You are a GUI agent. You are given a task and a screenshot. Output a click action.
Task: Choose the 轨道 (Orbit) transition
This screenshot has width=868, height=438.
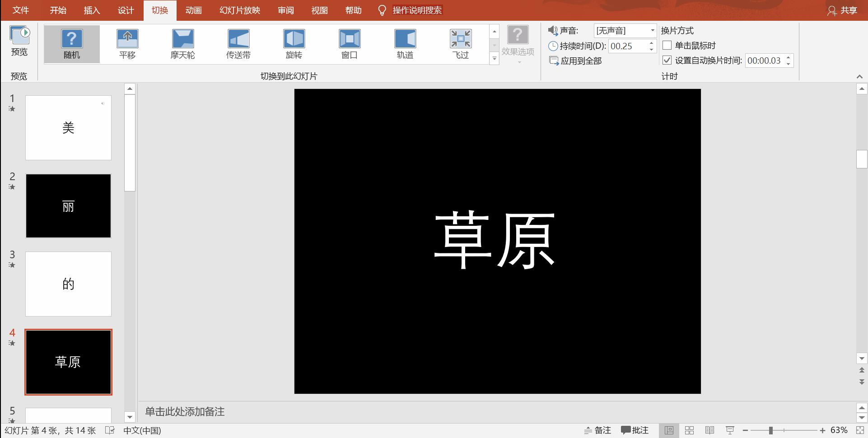coord(405,43)
